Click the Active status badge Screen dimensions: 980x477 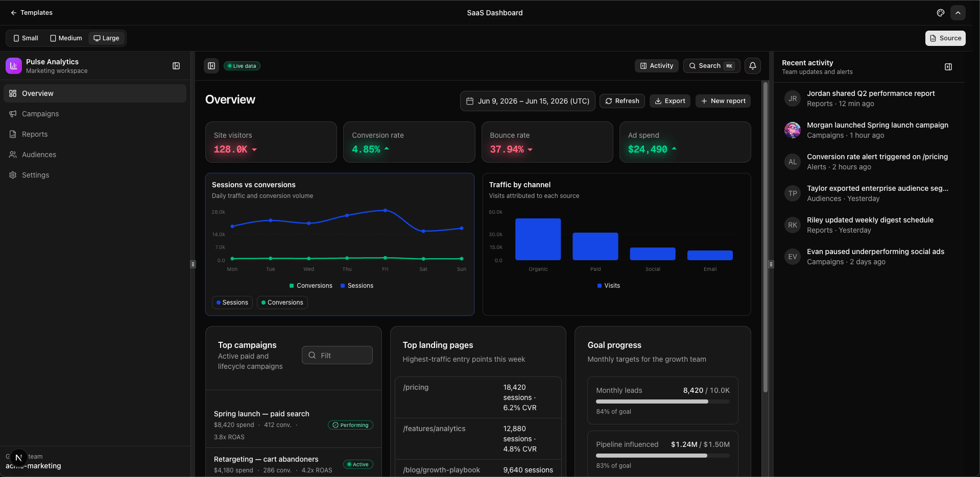point(358,464)
